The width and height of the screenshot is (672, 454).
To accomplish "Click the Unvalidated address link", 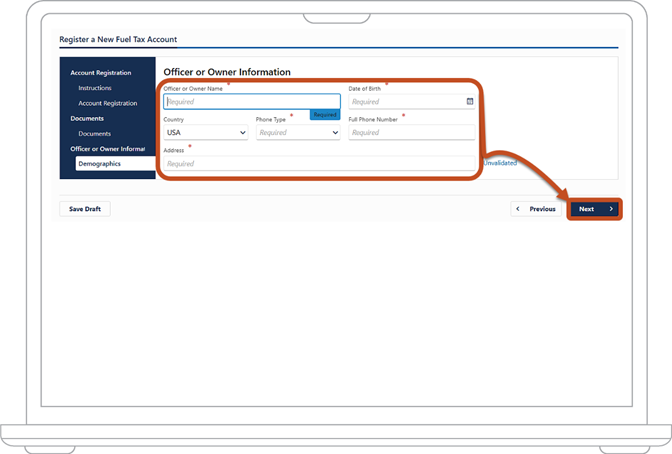I will [500, 163].
